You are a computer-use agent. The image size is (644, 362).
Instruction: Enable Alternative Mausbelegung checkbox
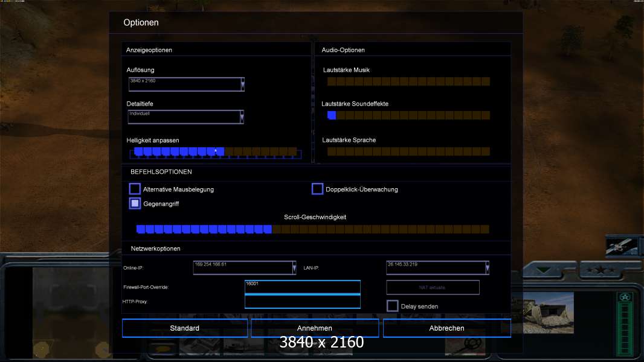coord(135,189)
